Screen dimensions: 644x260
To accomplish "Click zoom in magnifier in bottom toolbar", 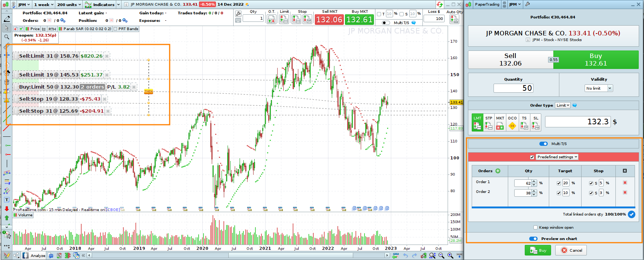I will (450, 255).
